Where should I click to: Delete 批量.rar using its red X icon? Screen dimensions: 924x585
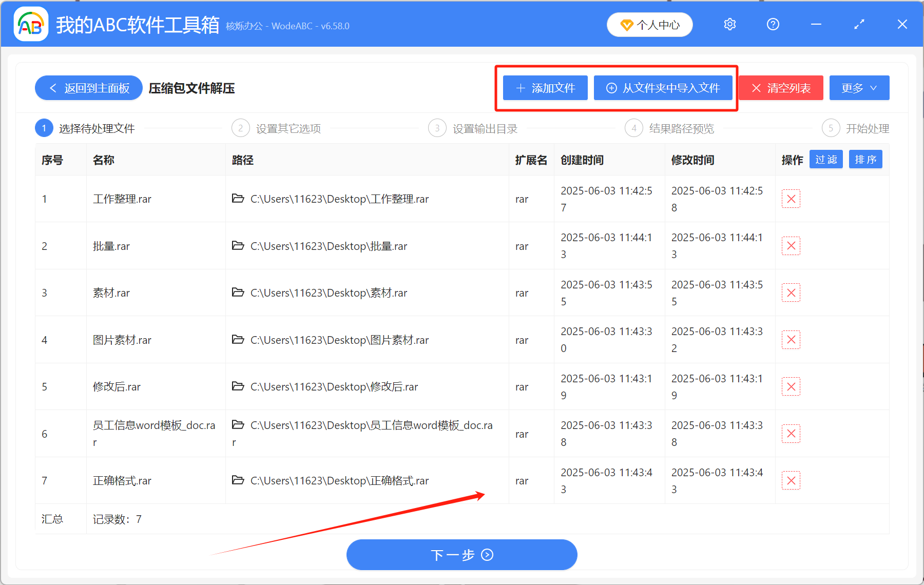coord(791,246)
